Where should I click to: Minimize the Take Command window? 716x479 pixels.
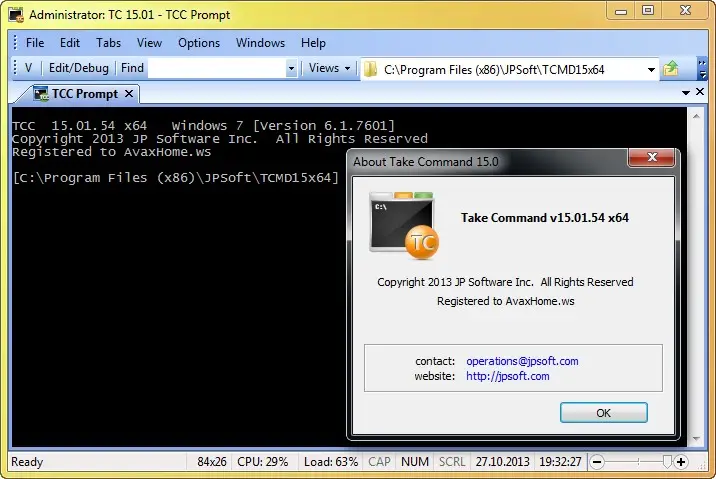pyautogui.click(x=621, y=11)
